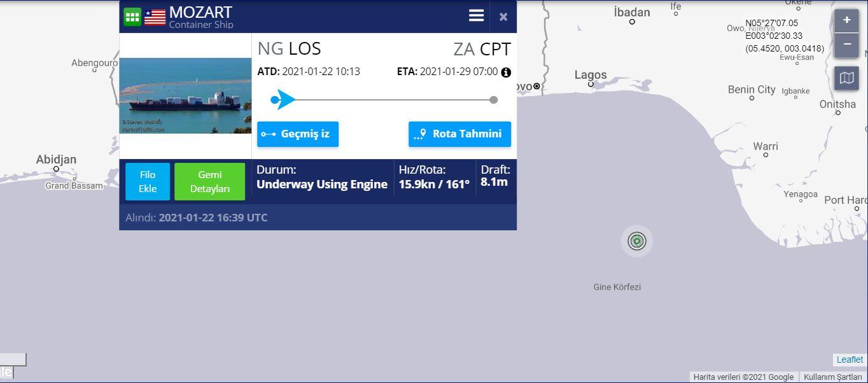
Task: Close the MOZART vessel popup
Action: tap(503, 17)
